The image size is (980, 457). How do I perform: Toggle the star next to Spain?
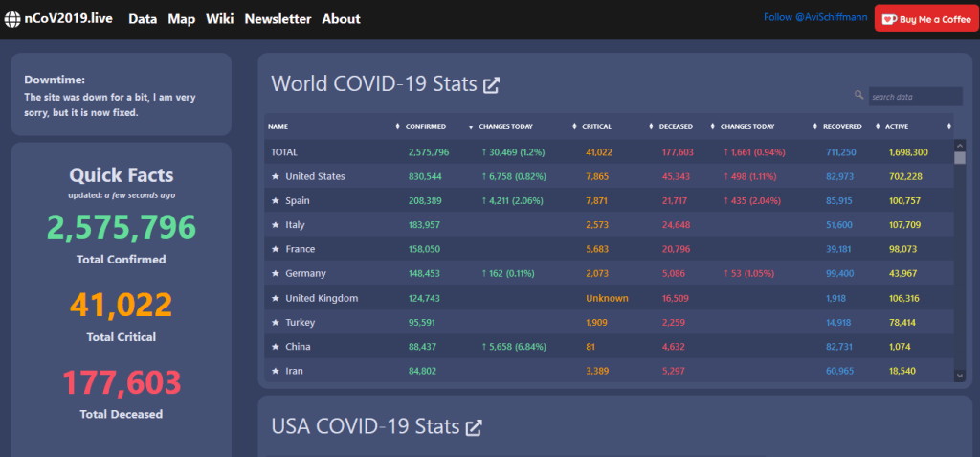(275, 201)
